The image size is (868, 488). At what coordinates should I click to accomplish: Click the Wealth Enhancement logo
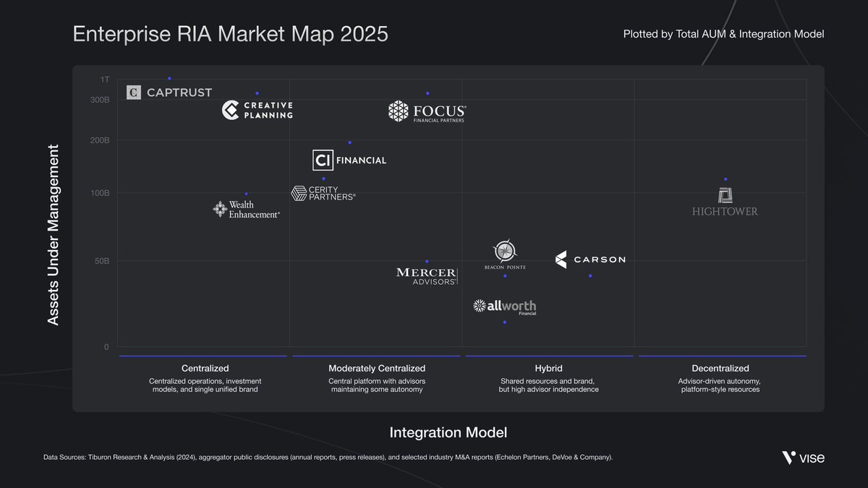(246, 209)
